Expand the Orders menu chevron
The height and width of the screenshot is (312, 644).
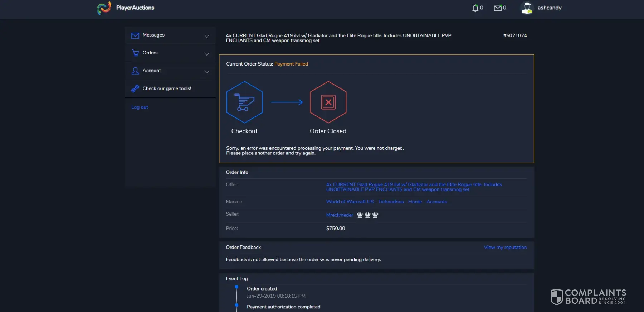tap(207, 54)
